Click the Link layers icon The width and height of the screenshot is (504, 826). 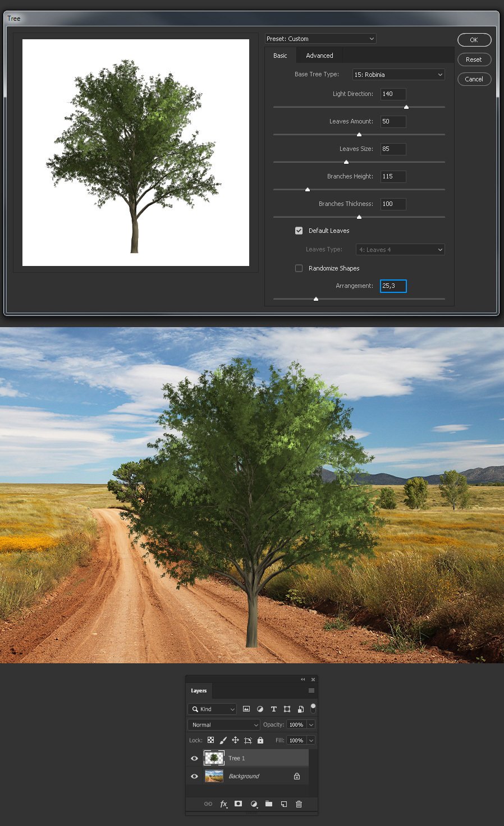[x=208, y=804]
